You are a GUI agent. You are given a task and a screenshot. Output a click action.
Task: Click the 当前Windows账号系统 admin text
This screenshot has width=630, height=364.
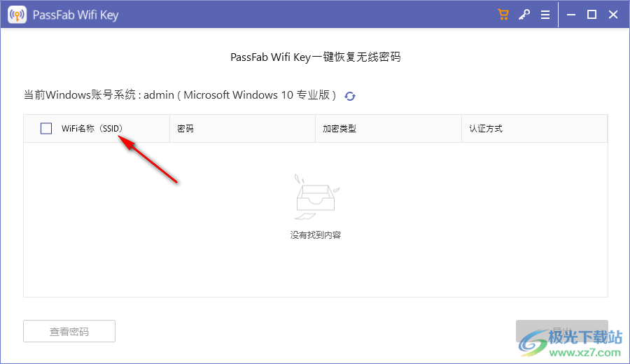tap(180, 95)
